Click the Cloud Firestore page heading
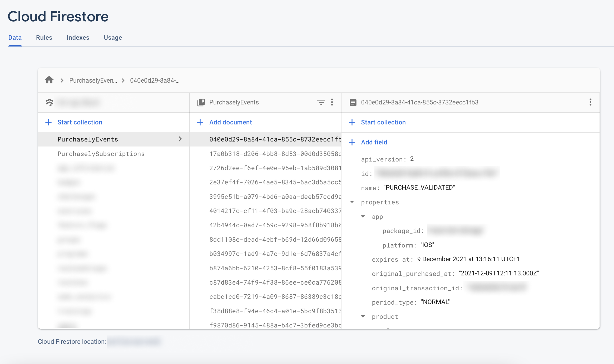Image resolution: width=614 pixels, height=364 pixels. tap(58, 16)
